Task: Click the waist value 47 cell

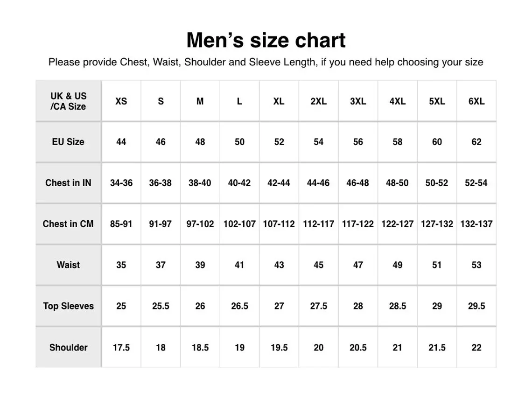Action: coord(358,265)
